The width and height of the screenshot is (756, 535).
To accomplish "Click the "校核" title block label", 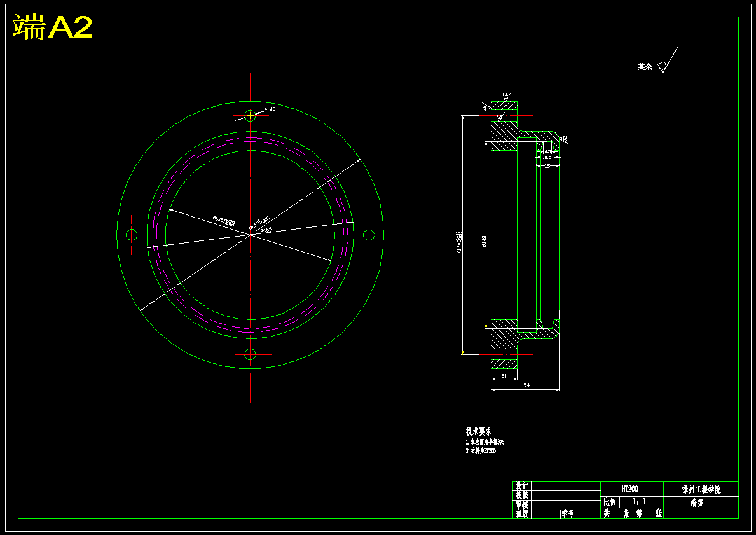I will (x=521, y=495).
